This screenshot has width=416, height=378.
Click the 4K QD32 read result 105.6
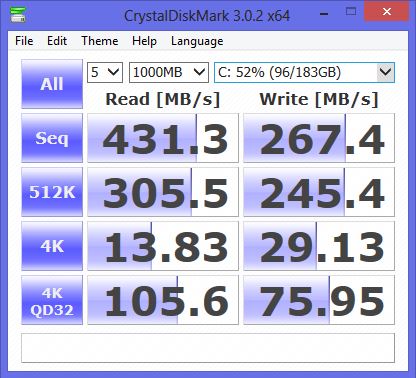tap(163, 300)
